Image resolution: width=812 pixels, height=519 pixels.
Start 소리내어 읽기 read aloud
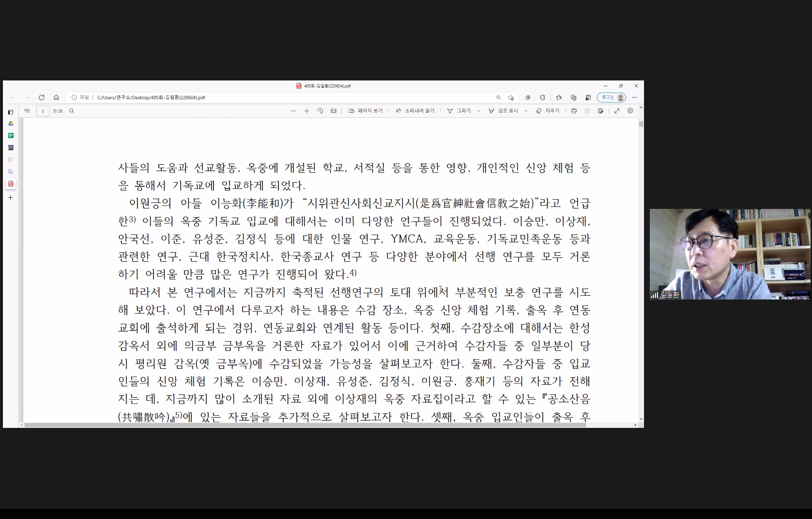click(x=415, y=111)
